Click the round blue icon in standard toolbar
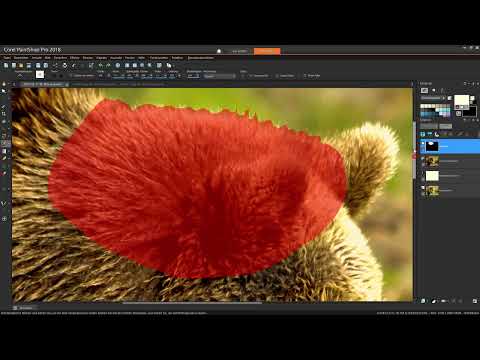Image resolution: width=480 pixels, height=360 pixels. point(118,65)
